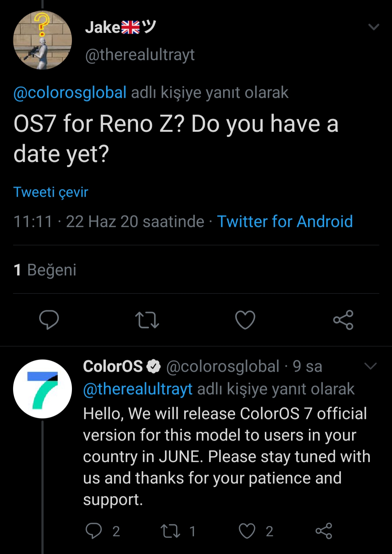
Task: Reply to Jake's tweet via comment icon
Action: [x=49, y=320]
